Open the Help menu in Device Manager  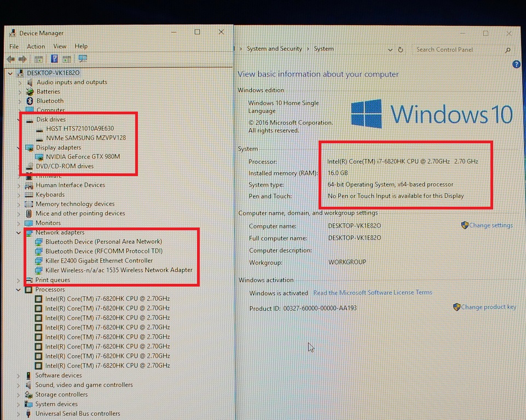pyautogui.click(x=81, y=46)
